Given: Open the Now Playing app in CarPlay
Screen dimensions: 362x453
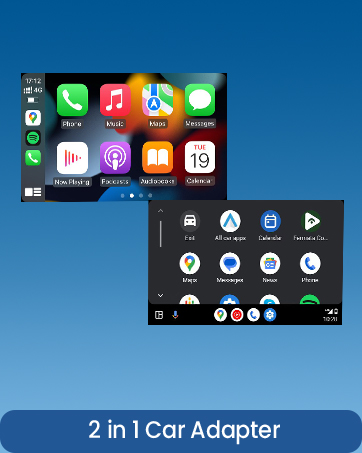Looking at the screenshot, I should coord(72,158).
